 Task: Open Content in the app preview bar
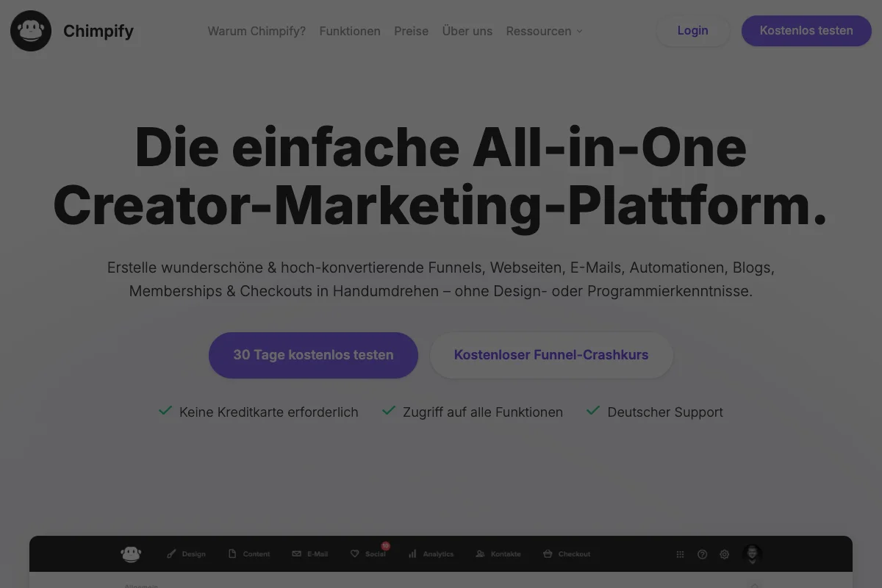click(x=249, y=554)
